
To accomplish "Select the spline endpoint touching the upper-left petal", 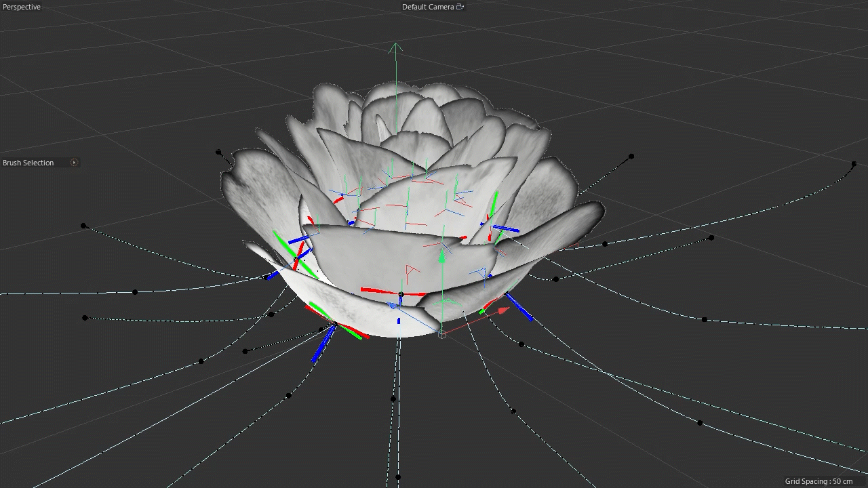I will pyautogui.click(x=218, y=152).
